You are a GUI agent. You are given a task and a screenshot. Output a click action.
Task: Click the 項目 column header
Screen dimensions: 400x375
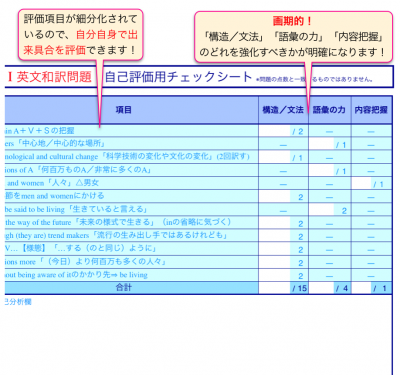124,110
